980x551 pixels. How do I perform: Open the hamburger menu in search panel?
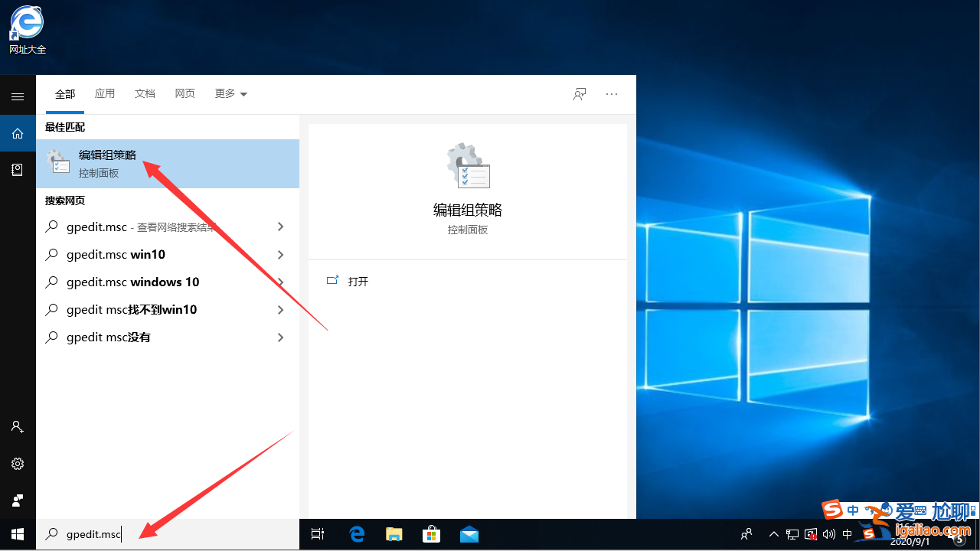17,96
